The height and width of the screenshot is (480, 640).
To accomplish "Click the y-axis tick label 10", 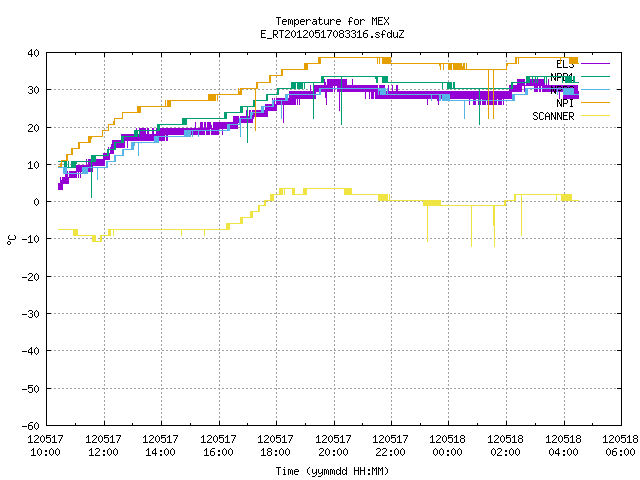I will click(33, 165).
